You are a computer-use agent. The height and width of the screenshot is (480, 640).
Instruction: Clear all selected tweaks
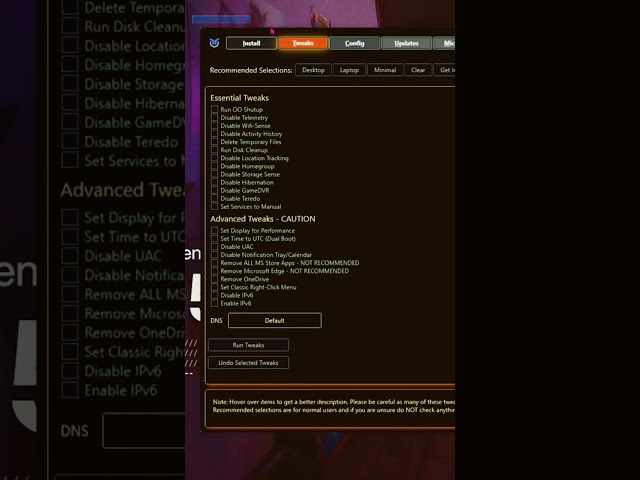coord(418,70)
